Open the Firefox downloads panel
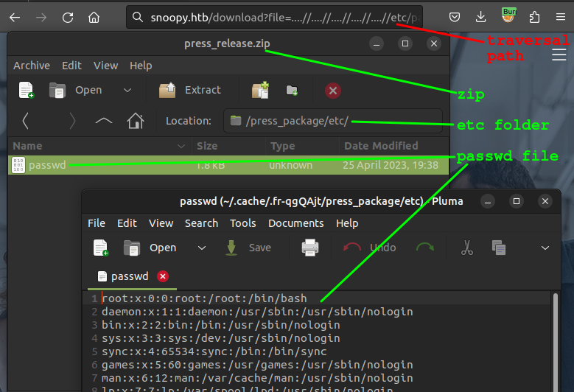This screenshot has height=392, width=574. point(480,17)
